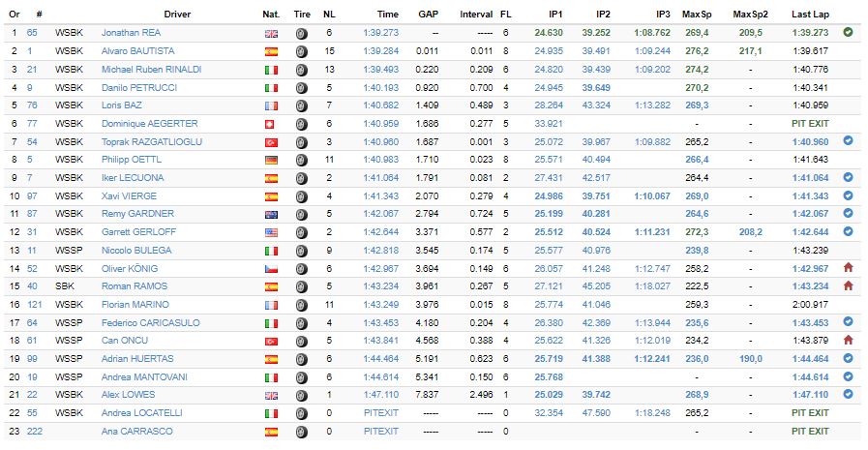Open driver link Florian MARINO
Viewport: 868px width, 450px height.
click(135, 305)
